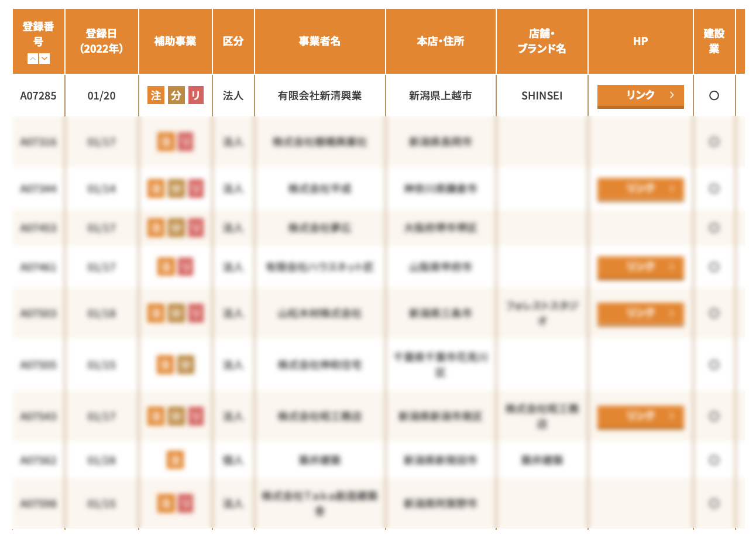This screenshot has width=756, height=535.
Task: Click the 補助事業 column header
Action: (176, 42)
